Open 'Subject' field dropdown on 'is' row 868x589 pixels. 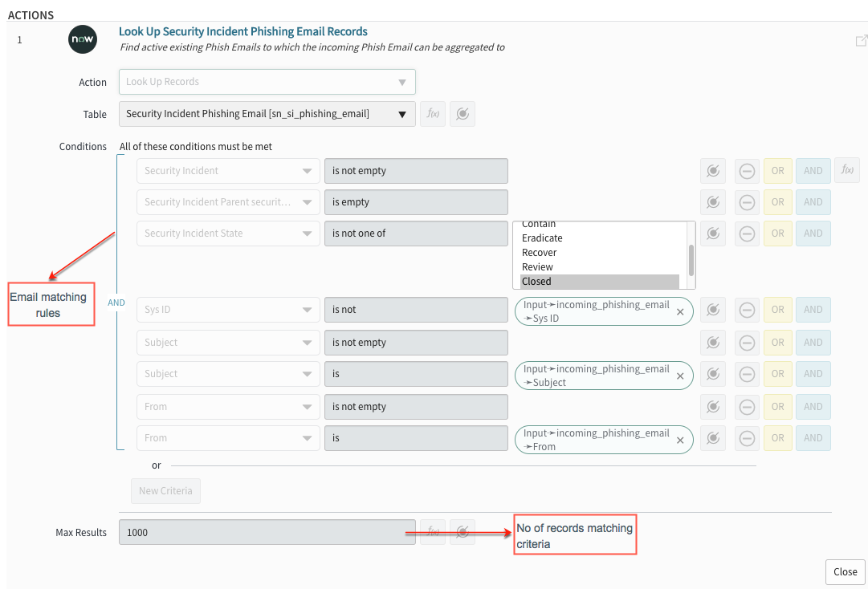tap(228, 374)
